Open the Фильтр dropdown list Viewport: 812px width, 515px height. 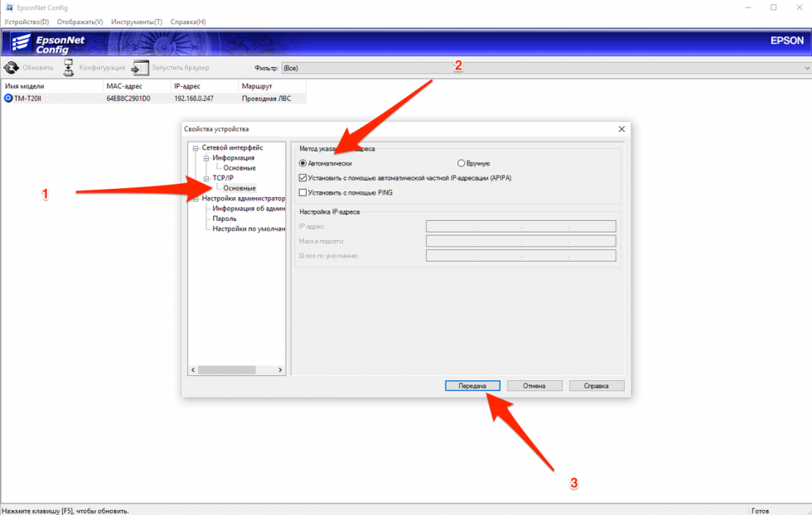[x=546, y=68]
